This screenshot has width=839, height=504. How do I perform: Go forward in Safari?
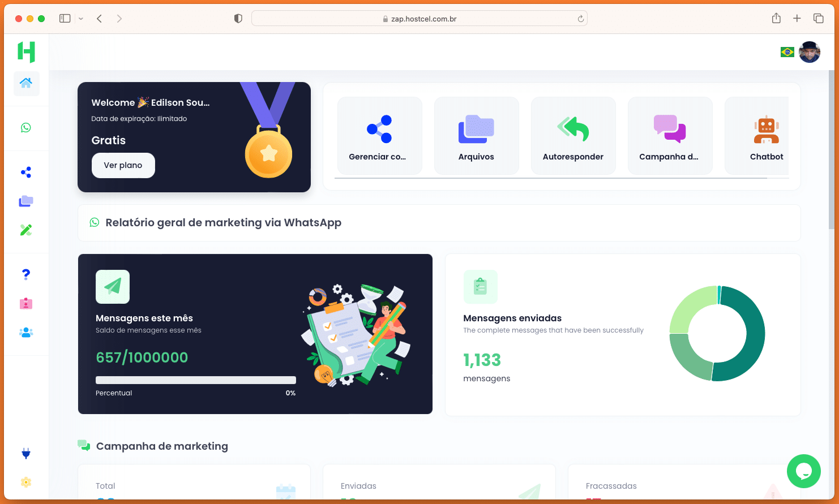click(x=119, y=19)
